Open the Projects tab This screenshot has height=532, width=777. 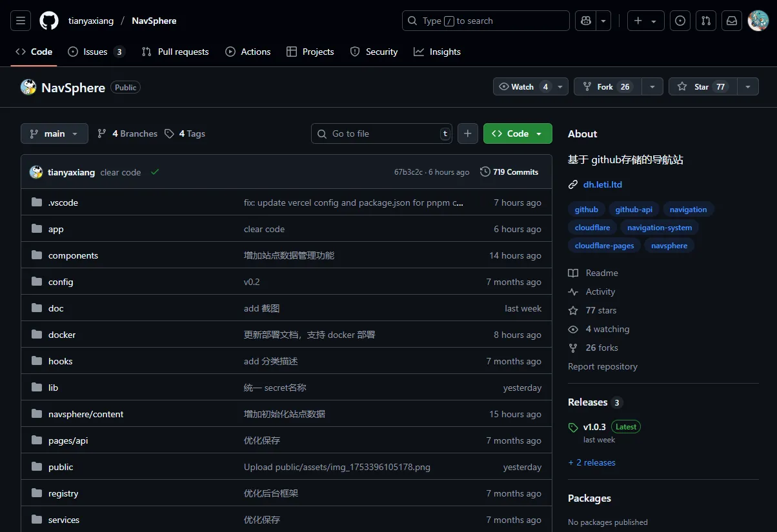310,52
